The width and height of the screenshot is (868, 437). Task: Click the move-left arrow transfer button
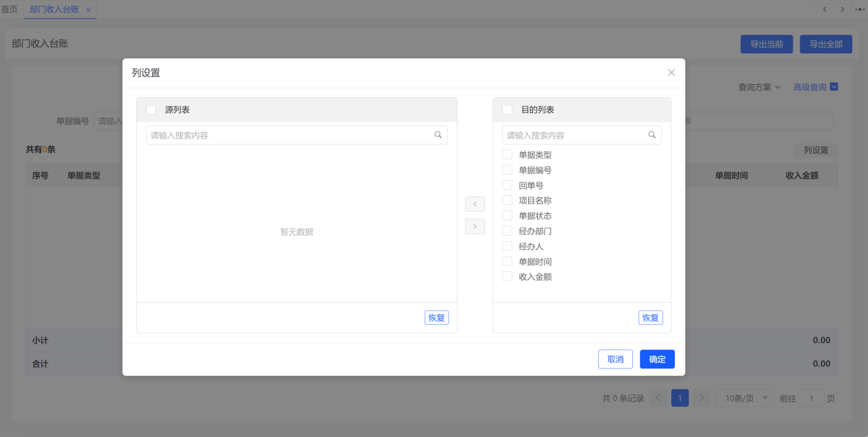click(x=475, y=204)
